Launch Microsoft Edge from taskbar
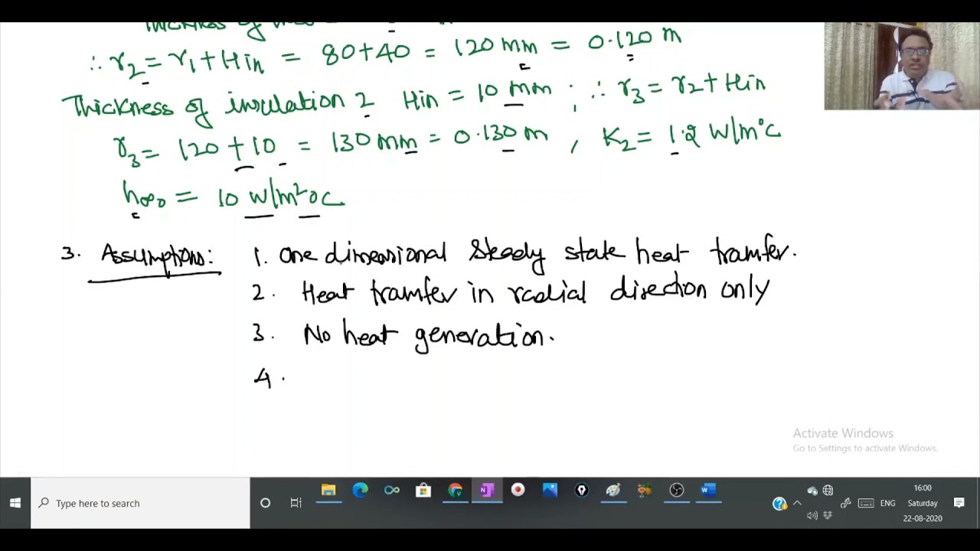This screenshot has height=551, width=980. (x=360, y=491)
